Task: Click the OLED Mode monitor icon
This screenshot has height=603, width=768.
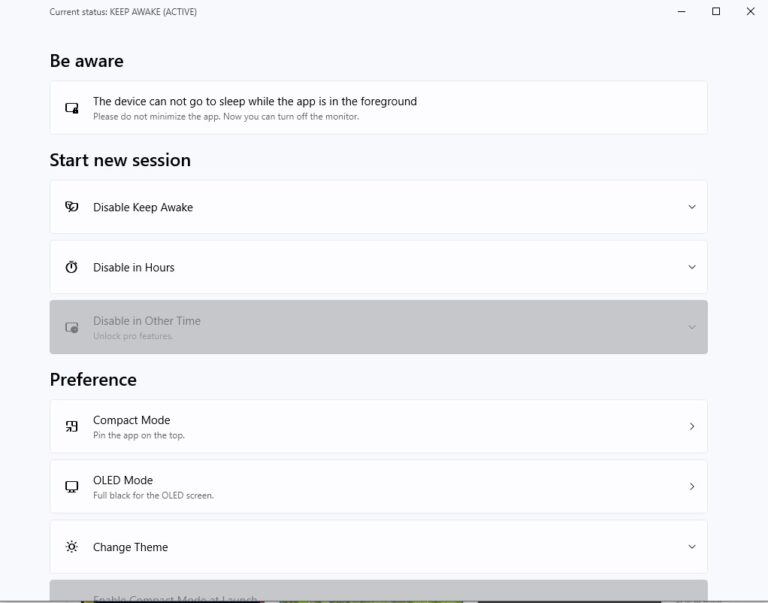Action: (x=72, y=487)
